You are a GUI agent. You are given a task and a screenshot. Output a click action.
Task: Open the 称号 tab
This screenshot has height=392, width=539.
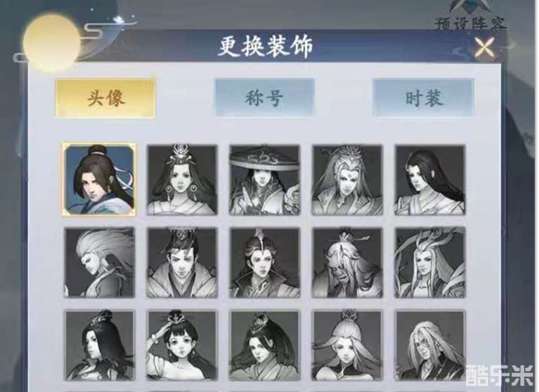tap(264, 98)
